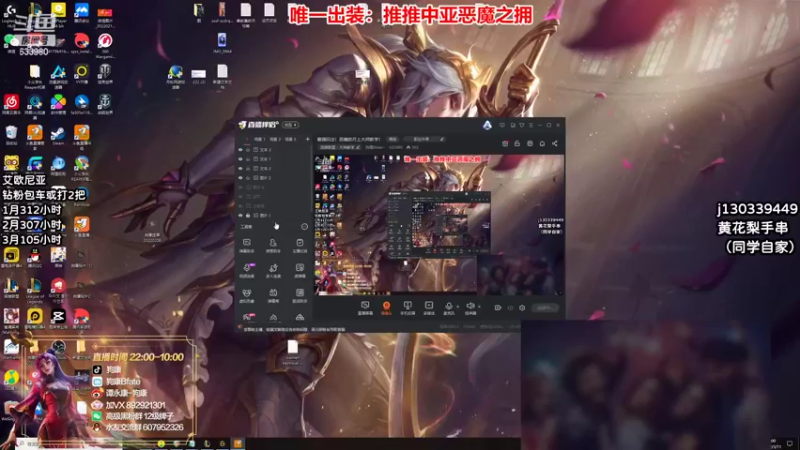The image size is (800, 450).
Task: Switch to the 场景 1 scene tab
Action: 260,139
